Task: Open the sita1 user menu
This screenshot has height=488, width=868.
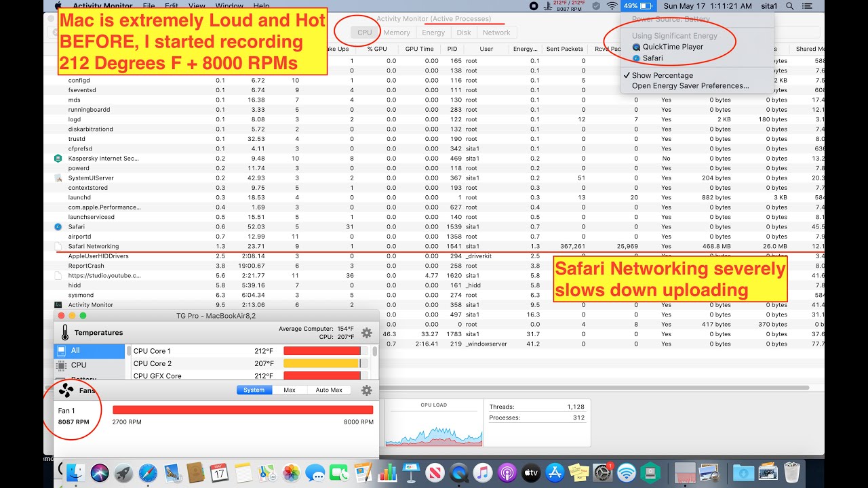Action: coord(770,5)
